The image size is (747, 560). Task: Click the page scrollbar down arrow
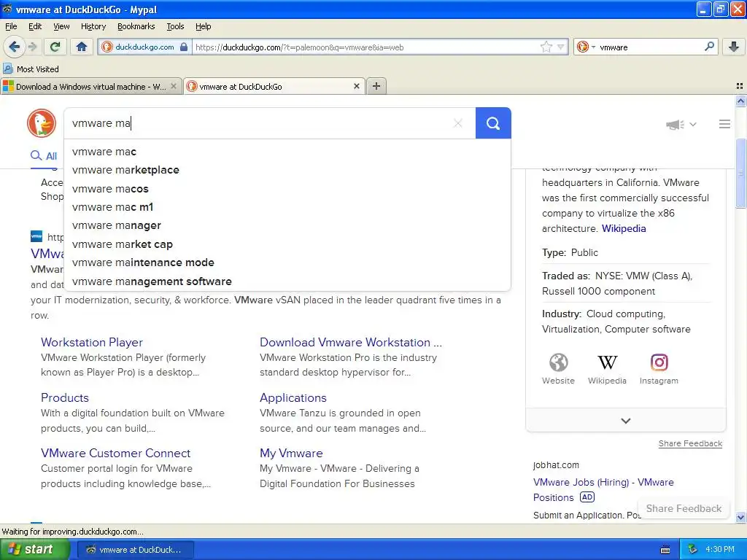[741, 517]
